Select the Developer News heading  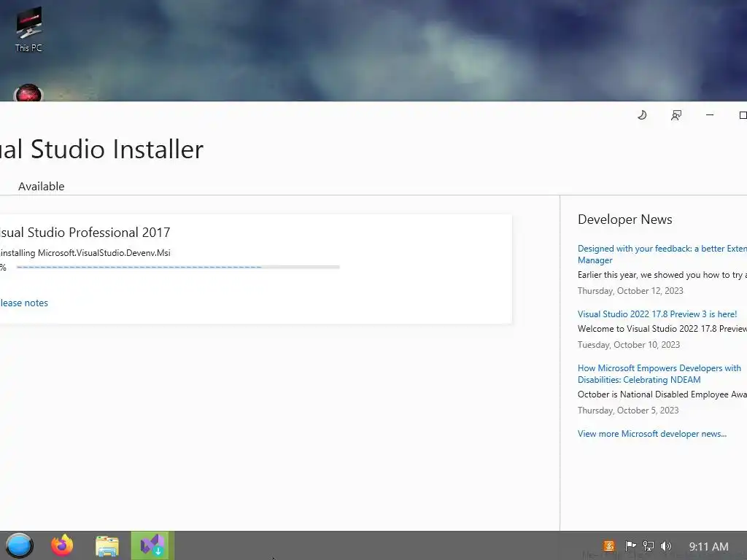(x=624, y=219)
